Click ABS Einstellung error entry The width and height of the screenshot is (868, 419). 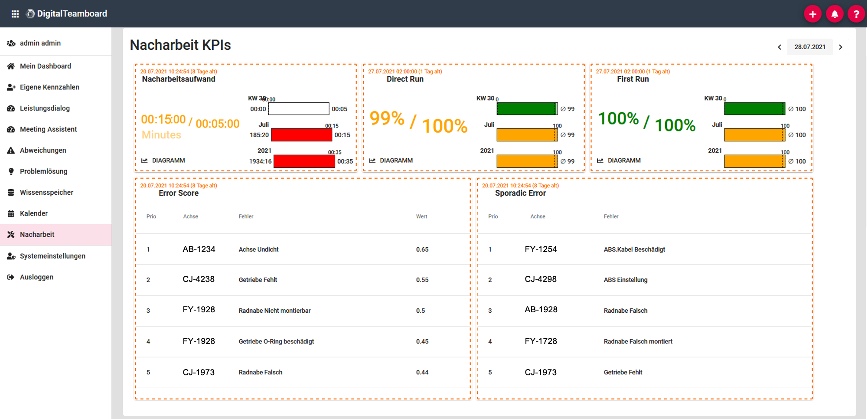point(626,280)
